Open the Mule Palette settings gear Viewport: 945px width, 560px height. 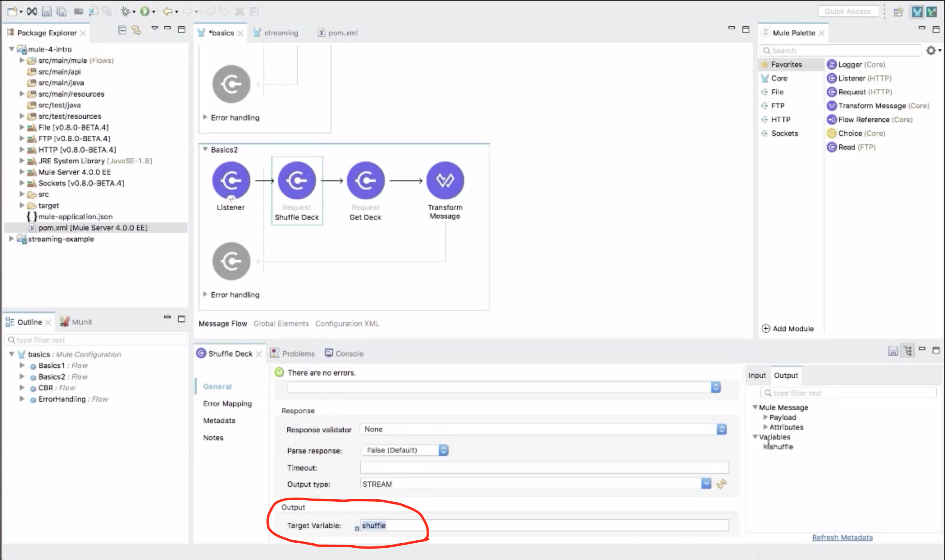931,50
